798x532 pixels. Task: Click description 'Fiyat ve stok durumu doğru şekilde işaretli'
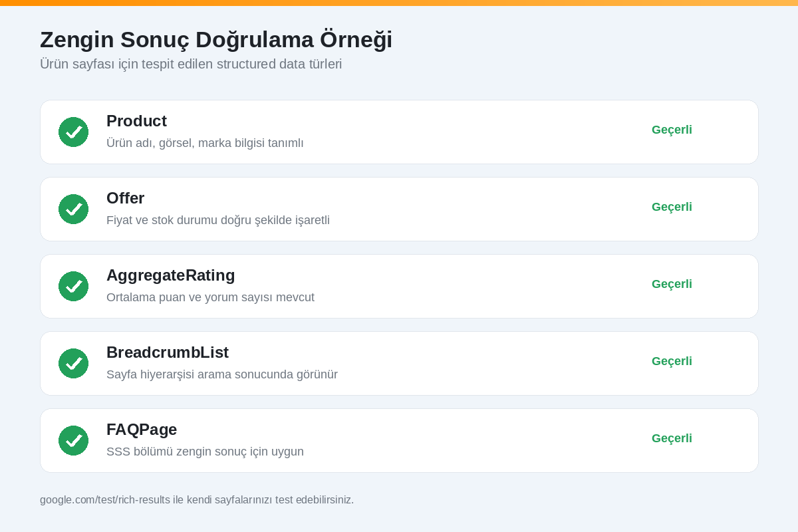[x=218, y=220]
